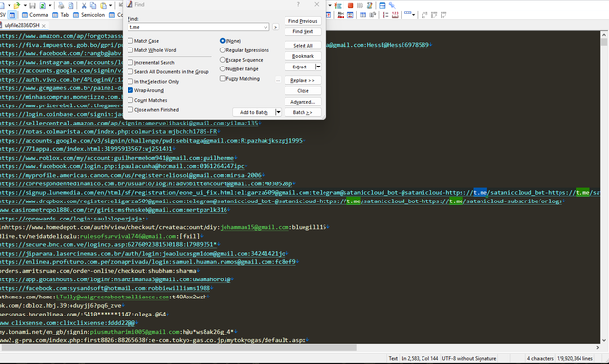Open the Add to Batch dropdown arrow
The height and width of the screenshot is (364, 609).
278,112
